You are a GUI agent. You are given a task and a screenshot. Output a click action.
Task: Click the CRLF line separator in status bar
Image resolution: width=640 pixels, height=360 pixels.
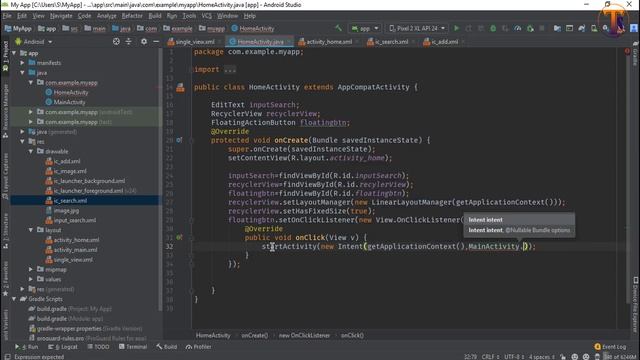pos(490,357)
